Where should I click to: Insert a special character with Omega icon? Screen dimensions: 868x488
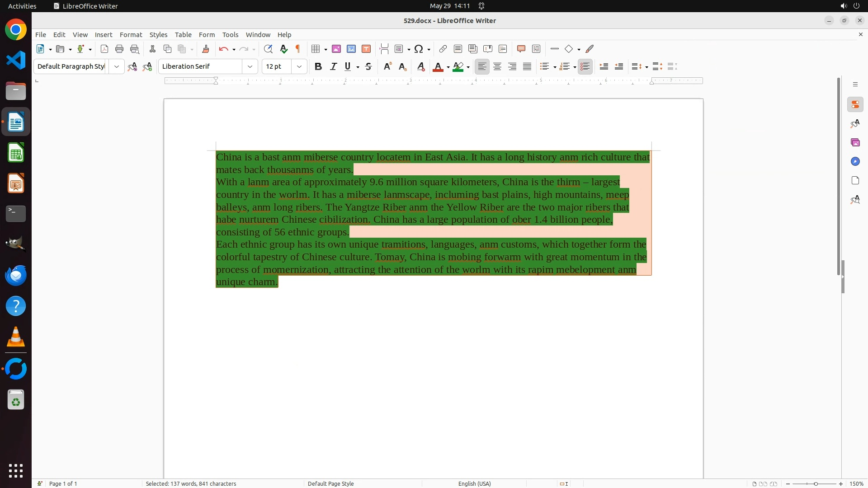point(419,49)
